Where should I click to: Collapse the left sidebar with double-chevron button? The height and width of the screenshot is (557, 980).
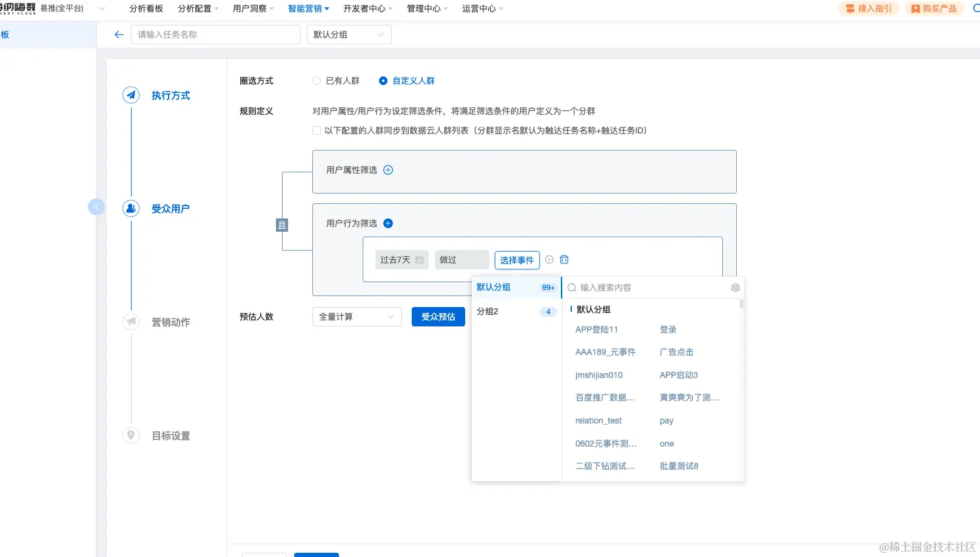[96, 207]
